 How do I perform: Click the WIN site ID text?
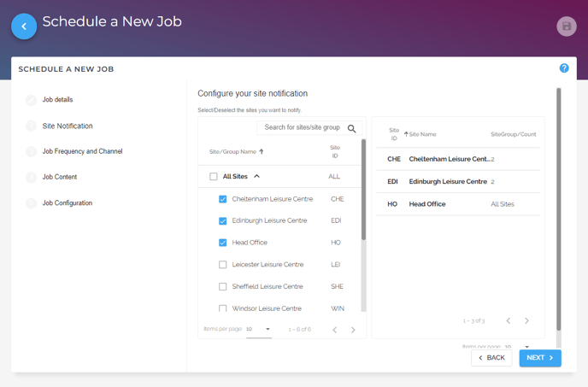point(338,308)
